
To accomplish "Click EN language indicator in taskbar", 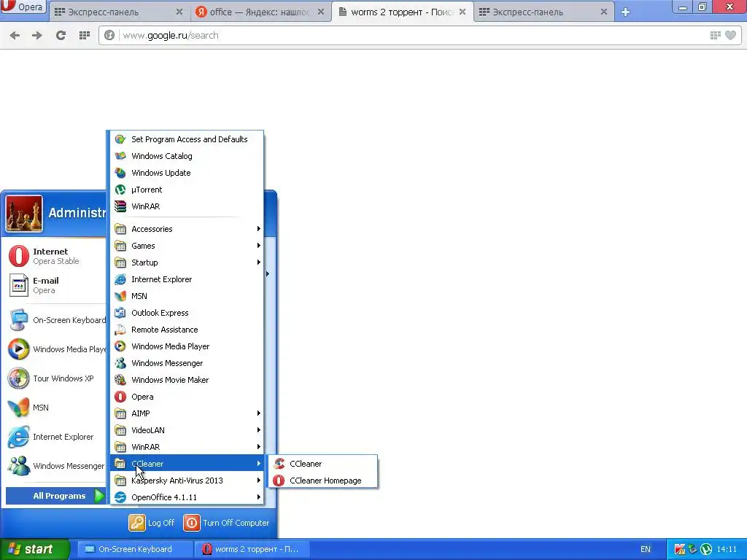I will coord(646,549).
